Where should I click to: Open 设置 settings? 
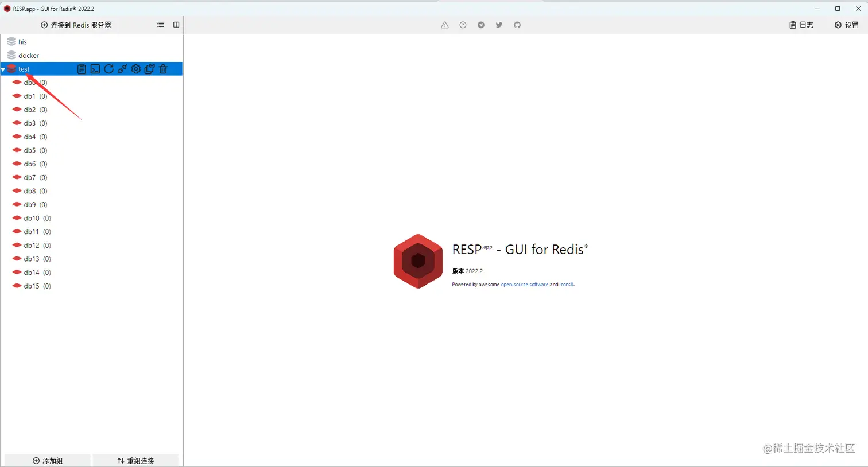(x=846, y=25)
